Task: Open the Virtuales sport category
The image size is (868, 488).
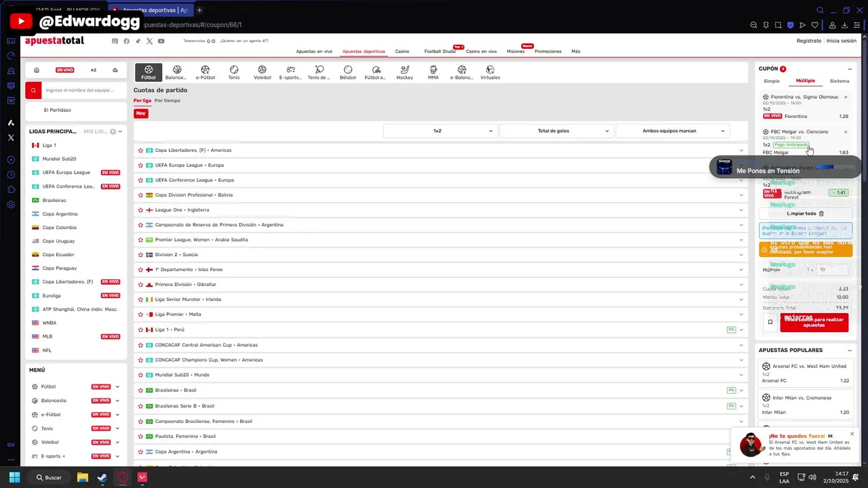Action: [490, 73]
